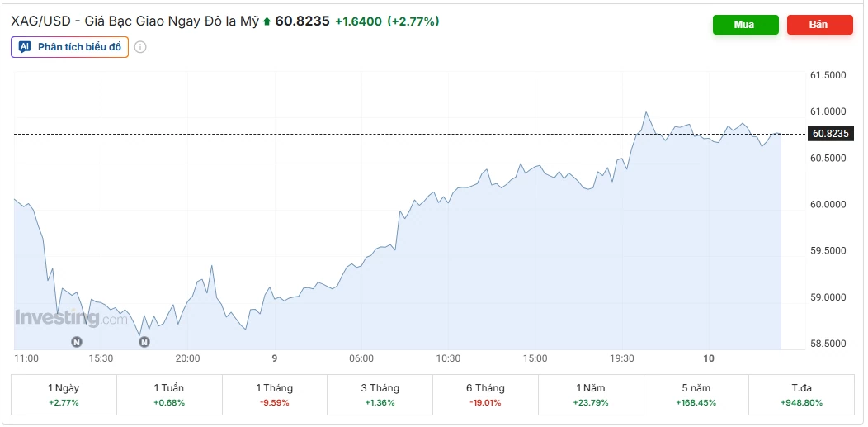Open the info circle icon tooltip
868x427 pixels.
coord(140,47)
